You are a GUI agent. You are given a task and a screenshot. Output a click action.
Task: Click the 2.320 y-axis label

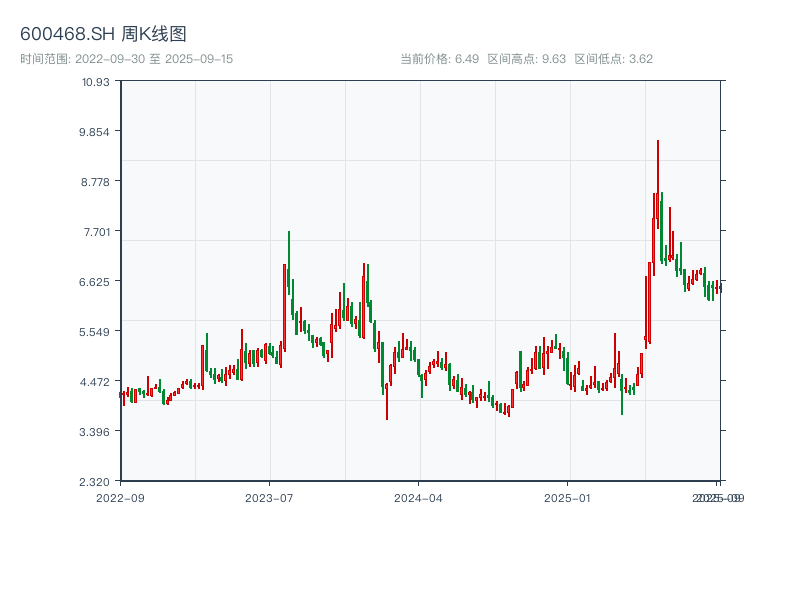94,482
